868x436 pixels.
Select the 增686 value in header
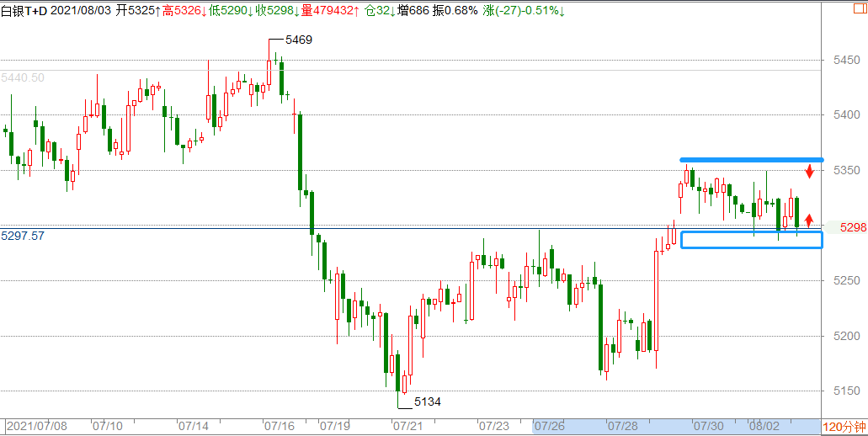click(413, 10)
